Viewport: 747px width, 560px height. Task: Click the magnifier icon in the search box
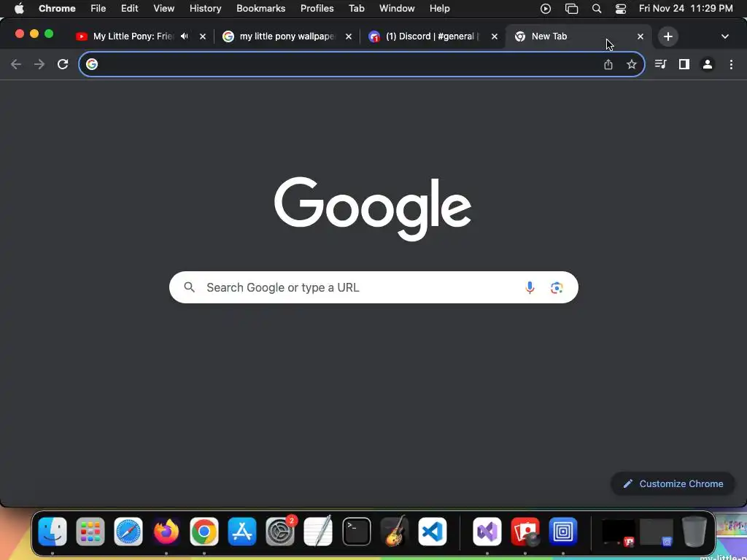(x=189, y=287)
